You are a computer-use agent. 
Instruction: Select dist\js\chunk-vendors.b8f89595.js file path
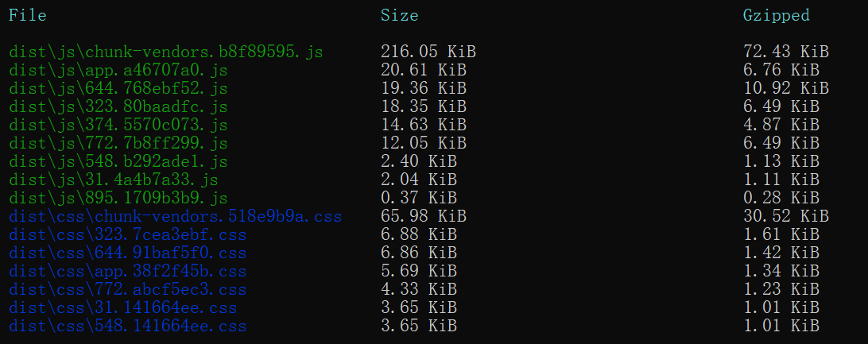[165, 52]
